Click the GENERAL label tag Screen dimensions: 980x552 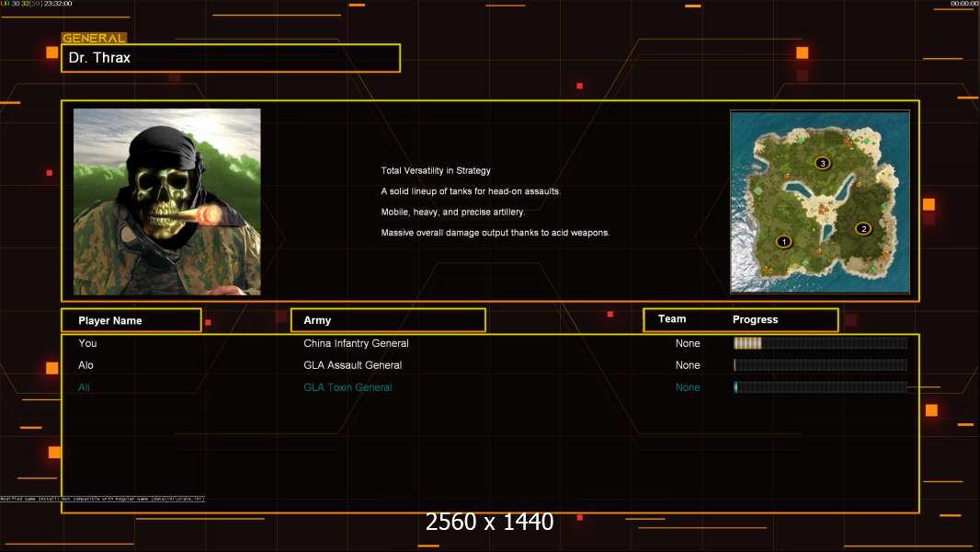click(x=95, y=38)
